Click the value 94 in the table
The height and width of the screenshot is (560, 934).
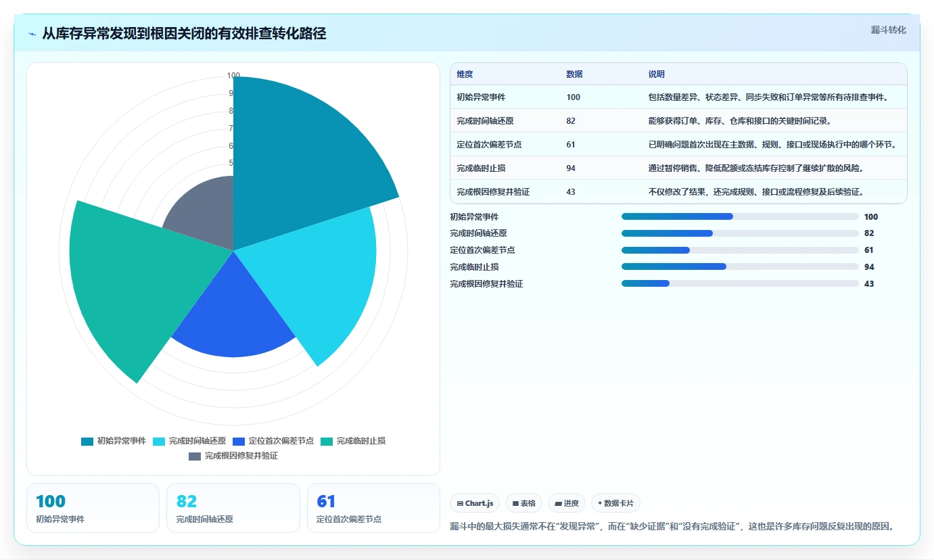click(571, 168)
